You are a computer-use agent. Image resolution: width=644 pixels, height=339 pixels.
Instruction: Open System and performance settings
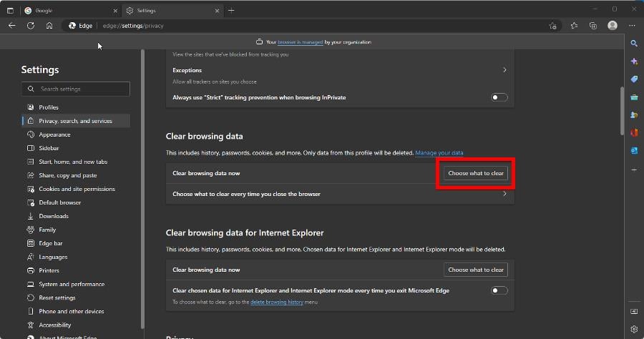[x=76, y=284]
